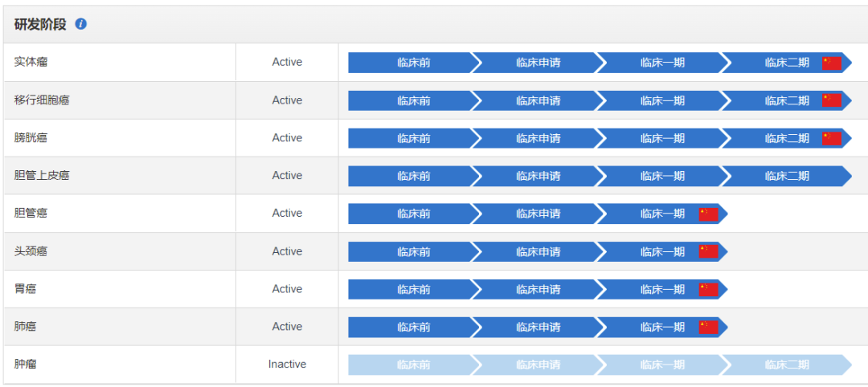Click China flag in 膀胱癌 row
868x387 pixels.
click(832, 138)
